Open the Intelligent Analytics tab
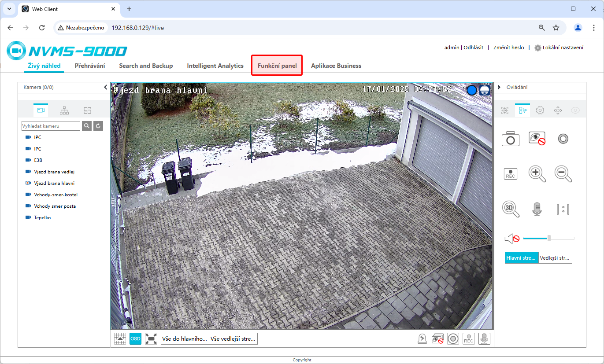Viewport: 604px width, 364px height. (x=215, y=66)
